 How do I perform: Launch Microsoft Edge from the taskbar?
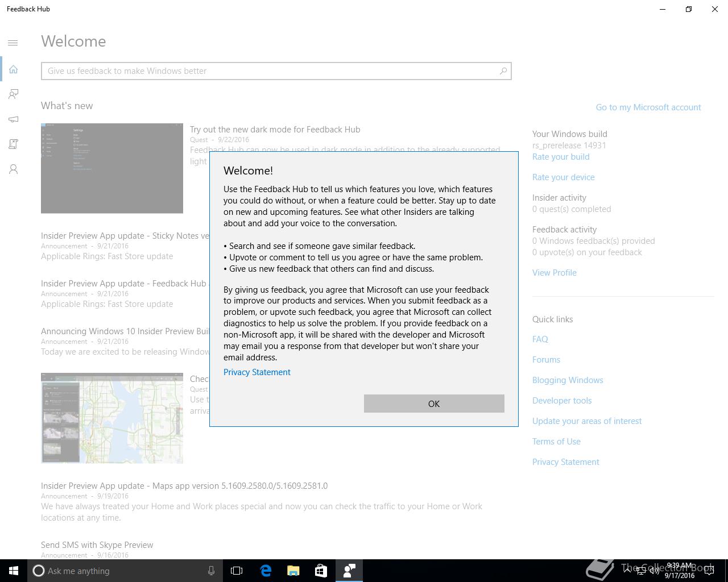[265, 571]
